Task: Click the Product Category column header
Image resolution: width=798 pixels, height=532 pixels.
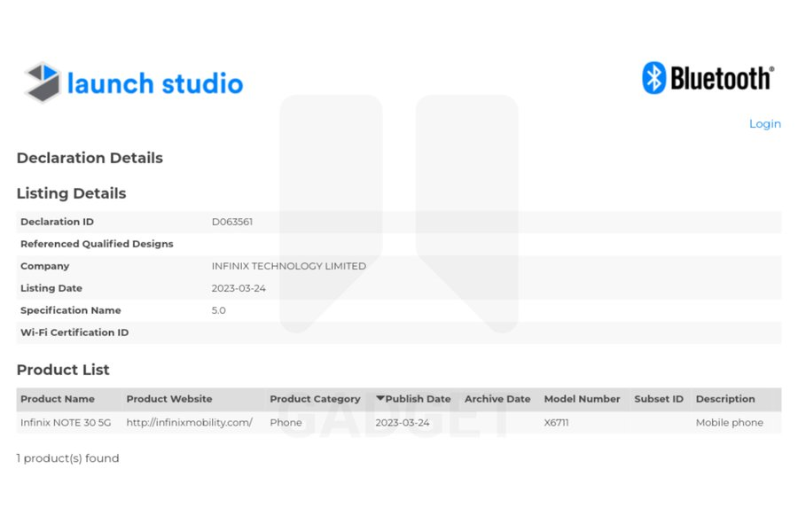Action: coord(315,399)
